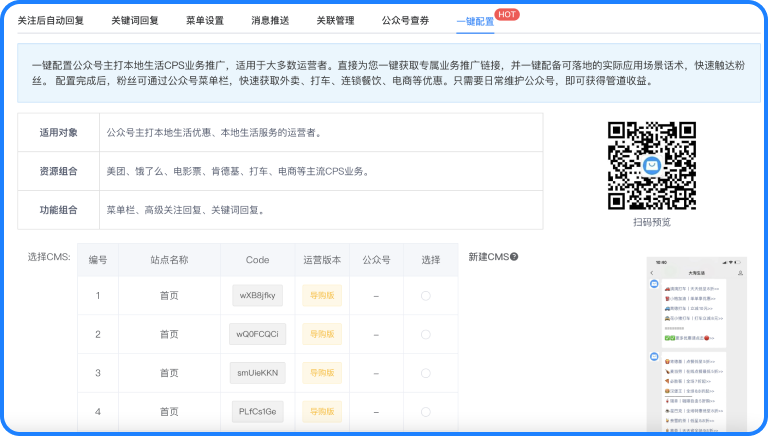Click the help icon beside 新建CMS

pos(514,257)
